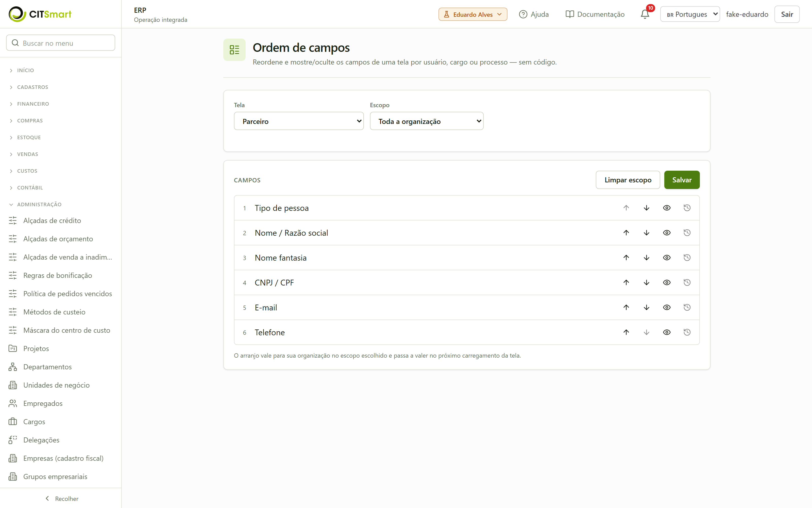Open Delegações in the sidebar
Viewport: 812px width, 508px height.
61,440
